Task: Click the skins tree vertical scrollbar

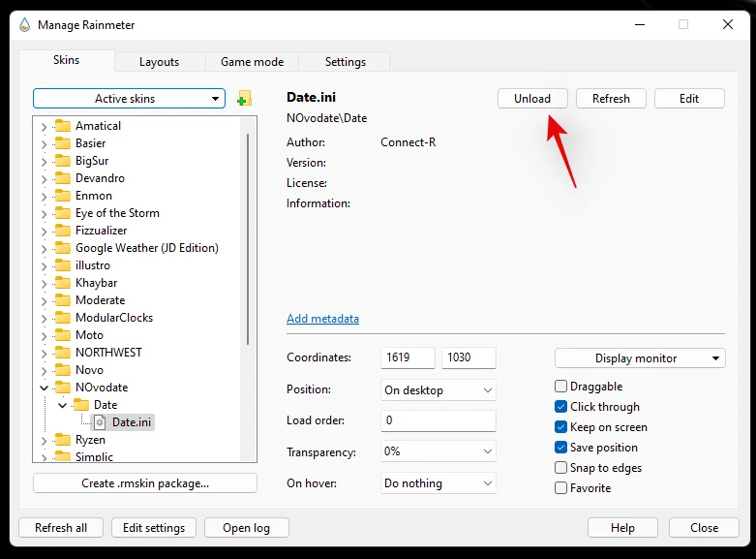Action: [x=248, y=239]
